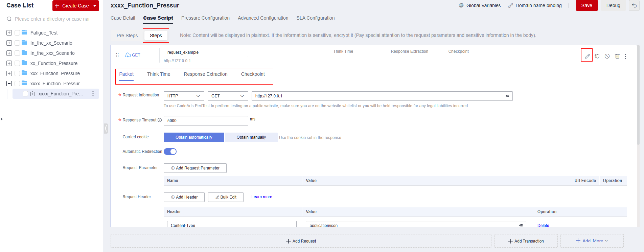The width and height of the screenshot is (644, 252).
Task: Switch to the Advanced Configuration tab
Action: pyautogui.click(x=263, y=18)
